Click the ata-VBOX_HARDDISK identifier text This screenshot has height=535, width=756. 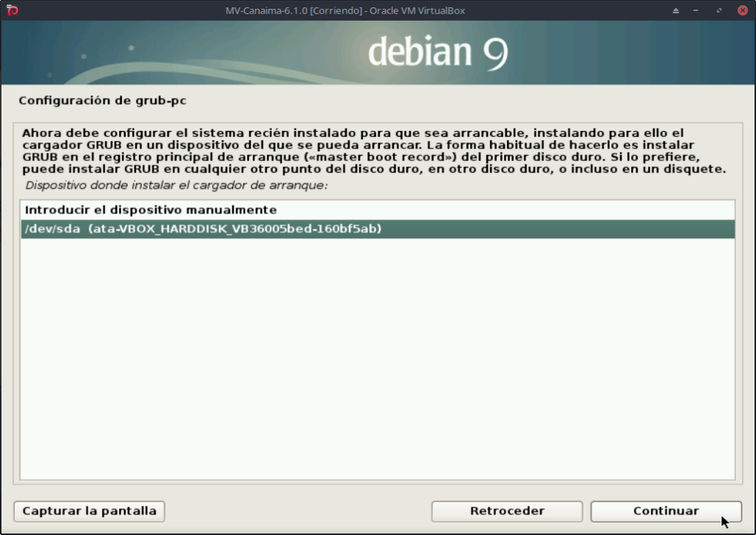235,229
